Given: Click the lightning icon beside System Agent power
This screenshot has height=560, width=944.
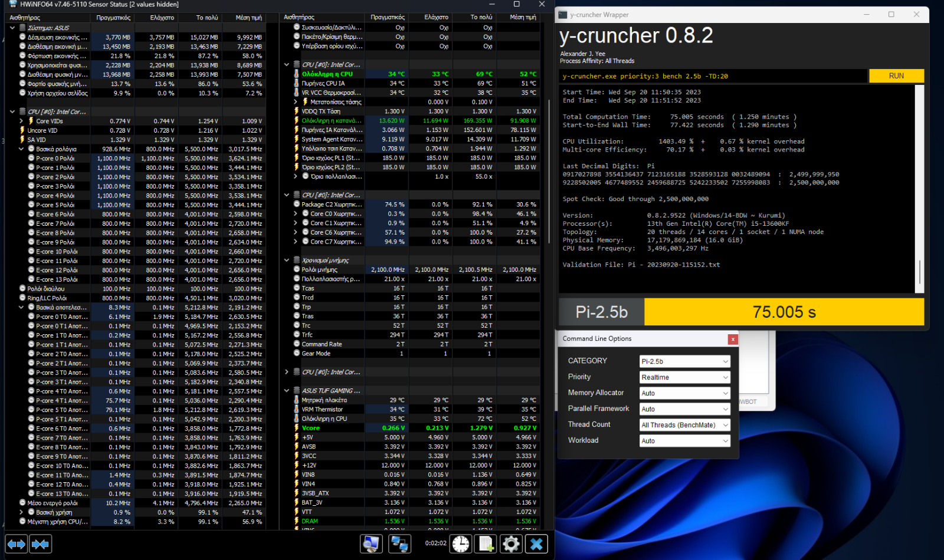Looking at the screenshot, I should [x=297, y=139].
